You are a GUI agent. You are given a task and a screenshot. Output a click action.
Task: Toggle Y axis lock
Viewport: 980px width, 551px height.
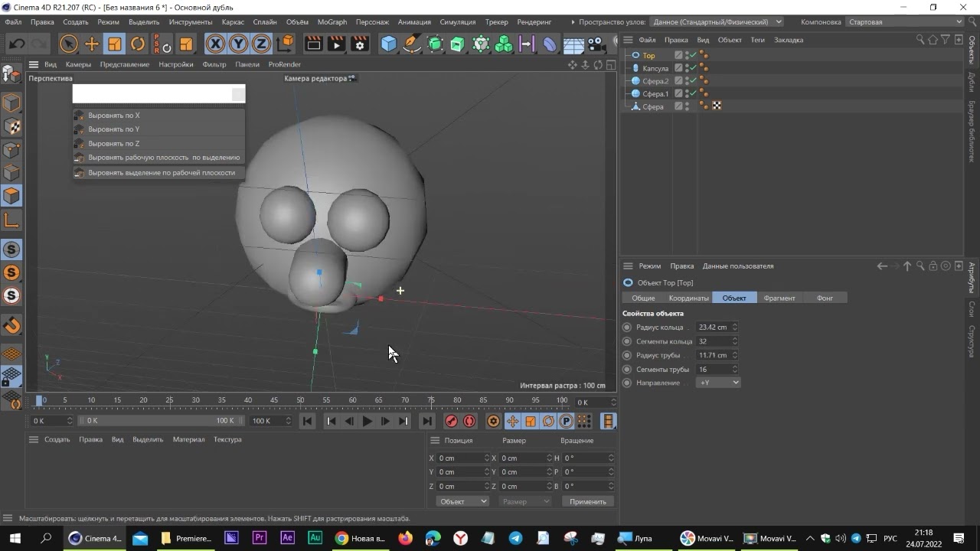239,44
